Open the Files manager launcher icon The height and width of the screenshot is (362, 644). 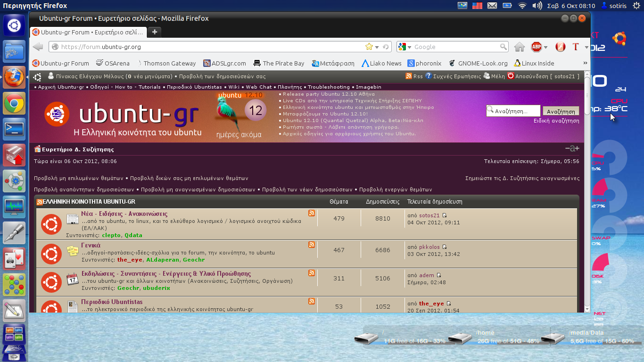click(14, 51)
